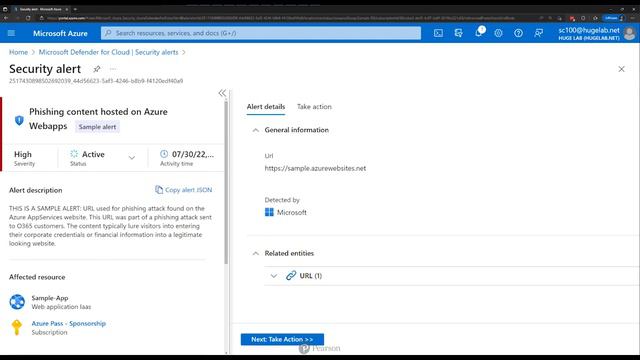The image size is (640, 360).
Task: Collapse the General information section
Action: coord(256,130)
